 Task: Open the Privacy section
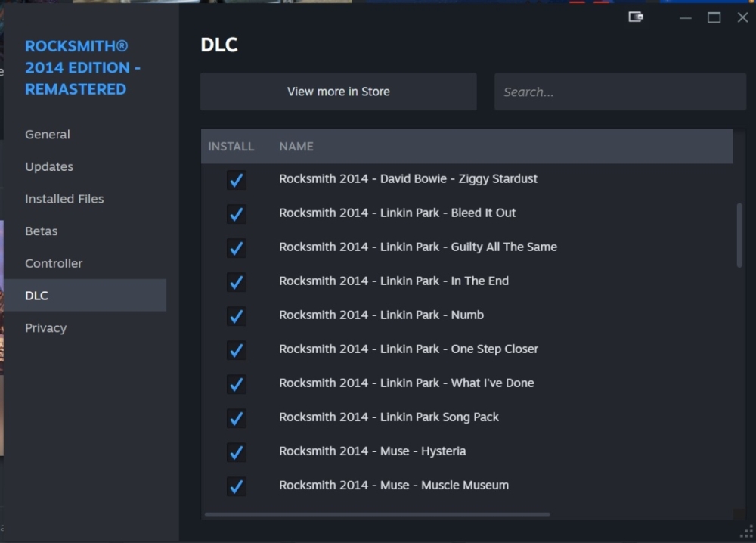click(x=45, y=328)
